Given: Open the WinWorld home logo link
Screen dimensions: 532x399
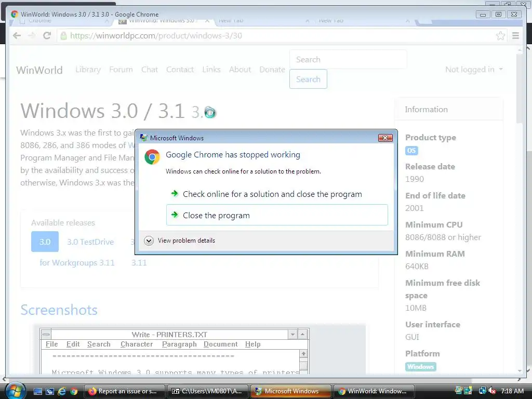Looking at the screenshot, I should point(39,70).
